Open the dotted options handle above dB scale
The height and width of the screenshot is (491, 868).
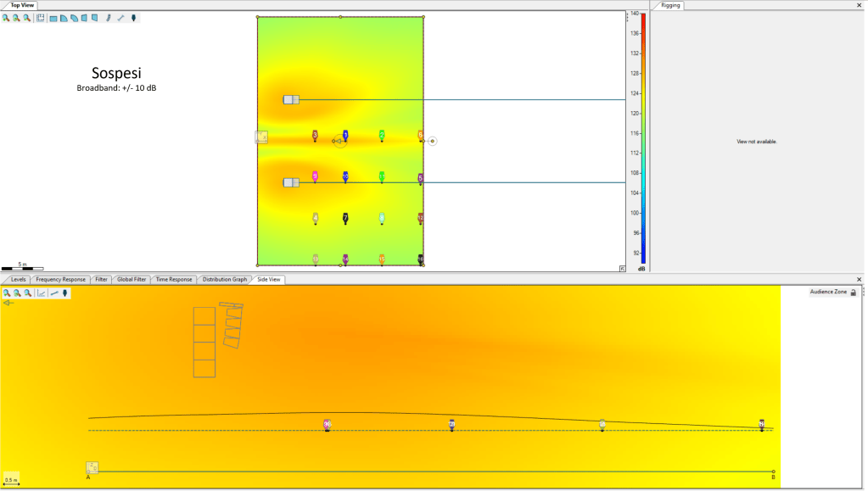tap(628, 16)
